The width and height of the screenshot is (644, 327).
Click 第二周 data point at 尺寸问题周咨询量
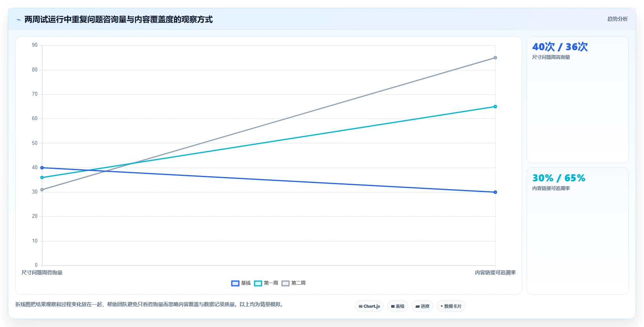(42, 190)
